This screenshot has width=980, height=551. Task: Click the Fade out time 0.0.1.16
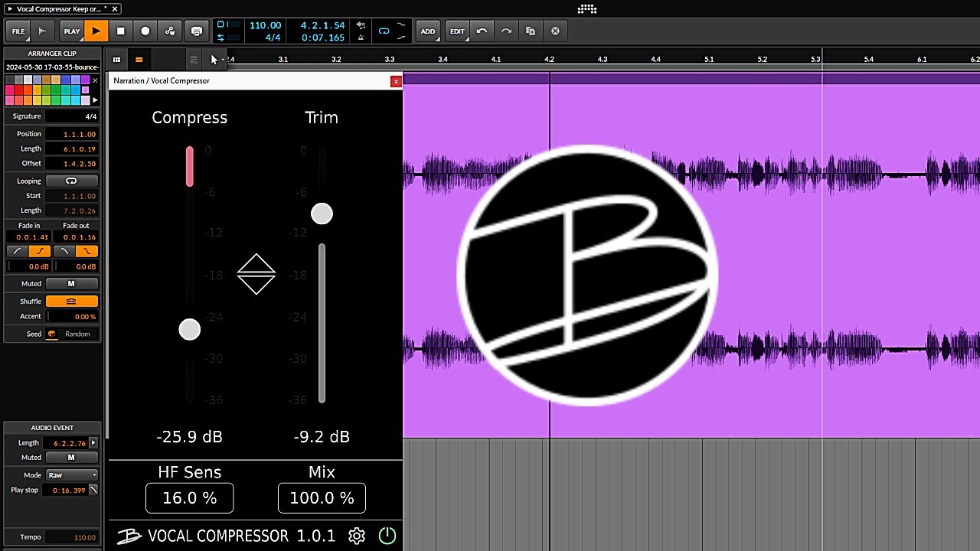coord(75,237)
